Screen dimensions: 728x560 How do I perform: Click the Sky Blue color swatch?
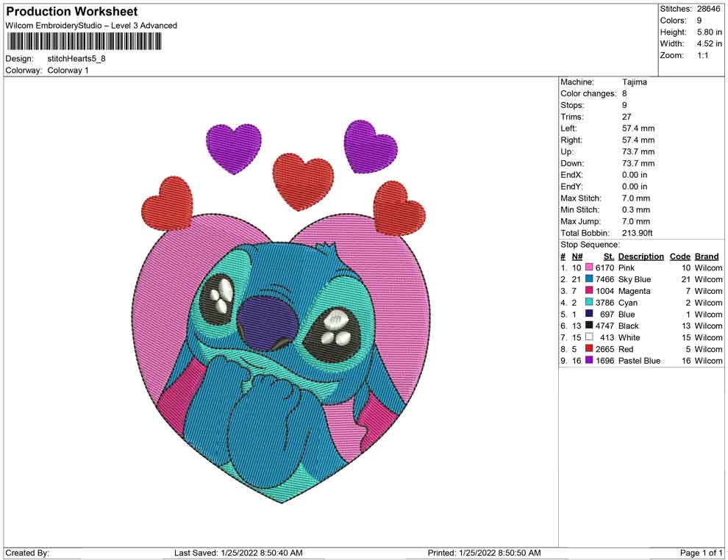[x=589, y=279]
